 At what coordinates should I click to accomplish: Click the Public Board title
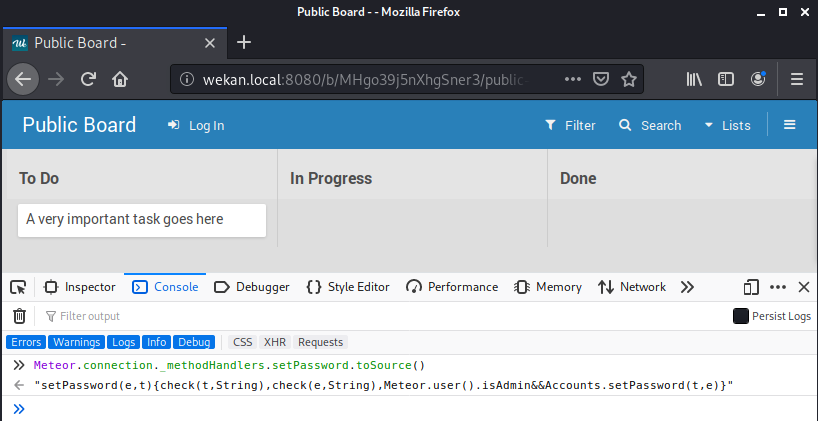click(x=79, y=125)
